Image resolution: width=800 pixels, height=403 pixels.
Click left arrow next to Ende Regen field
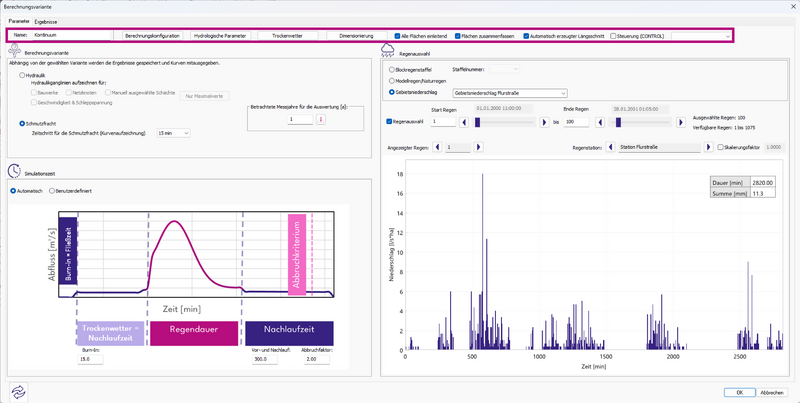tap(601, 122)
